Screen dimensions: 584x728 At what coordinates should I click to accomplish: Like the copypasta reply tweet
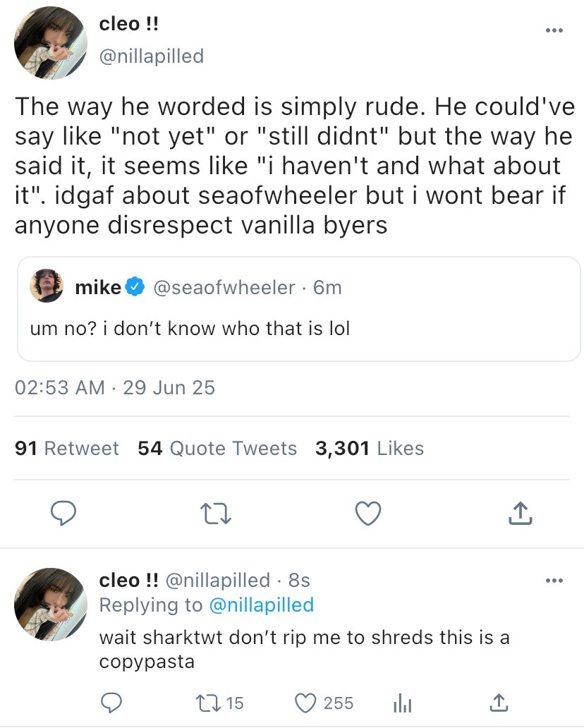click(305, 703)
